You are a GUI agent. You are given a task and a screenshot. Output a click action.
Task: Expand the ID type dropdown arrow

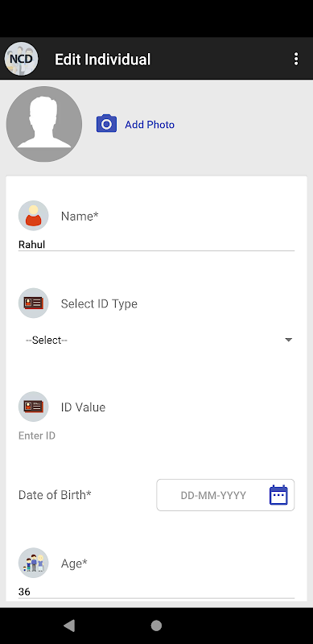tap(288, 340)
